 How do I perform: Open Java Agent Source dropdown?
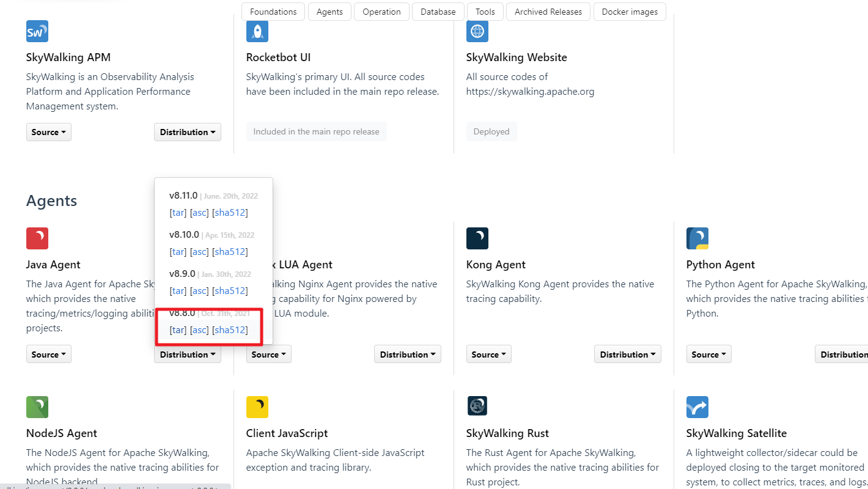[49, 355]
